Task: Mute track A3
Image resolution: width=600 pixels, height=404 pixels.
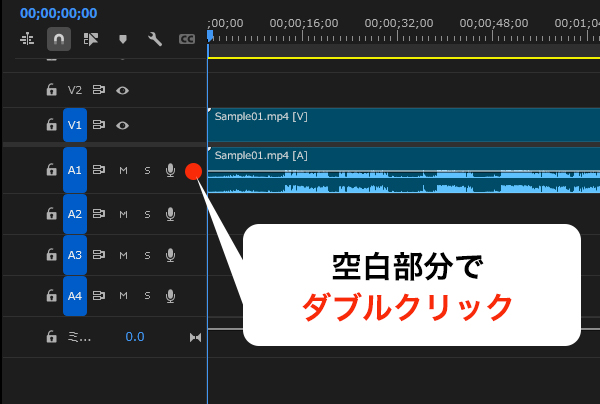Action: [123, 256]
